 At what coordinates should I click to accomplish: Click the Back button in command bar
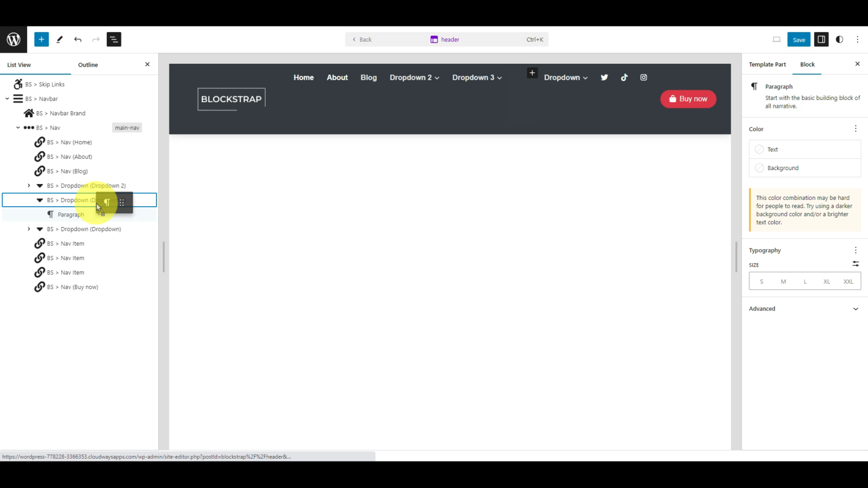(x=362, y=40)
